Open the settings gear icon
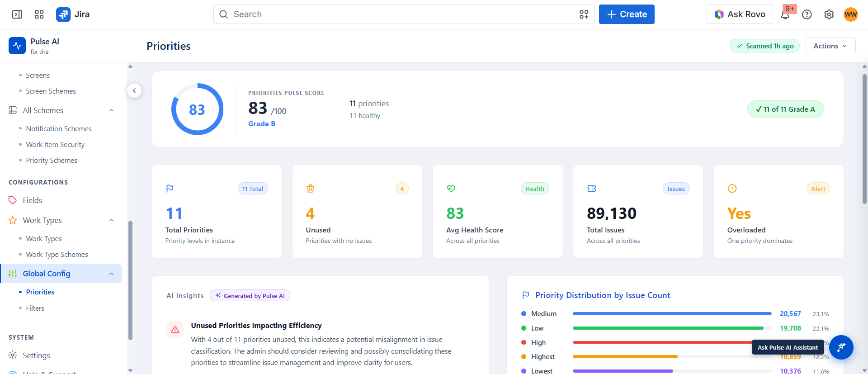Image resolution: width=868 pixels, height=374 pixels. tap(829, 14)
